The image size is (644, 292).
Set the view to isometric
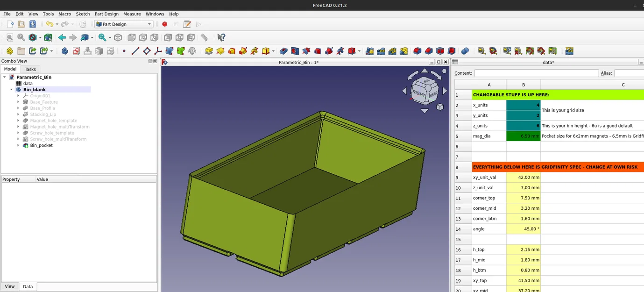coord(118,37)
